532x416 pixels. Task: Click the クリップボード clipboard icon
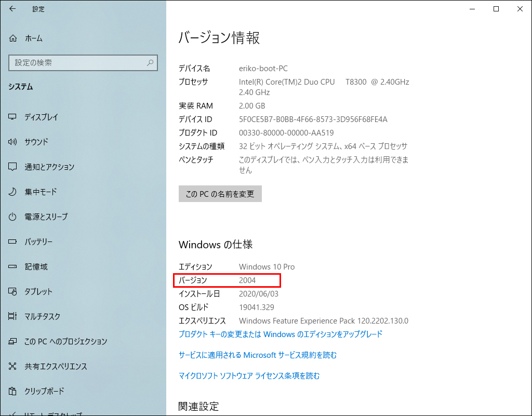click(x=12, y=391)
